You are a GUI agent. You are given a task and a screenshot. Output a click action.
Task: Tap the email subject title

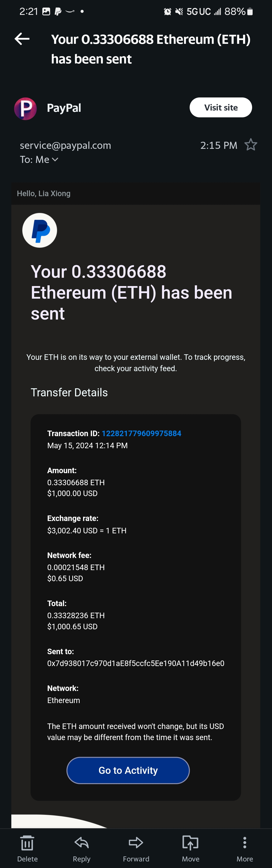(x=151, y=49)
